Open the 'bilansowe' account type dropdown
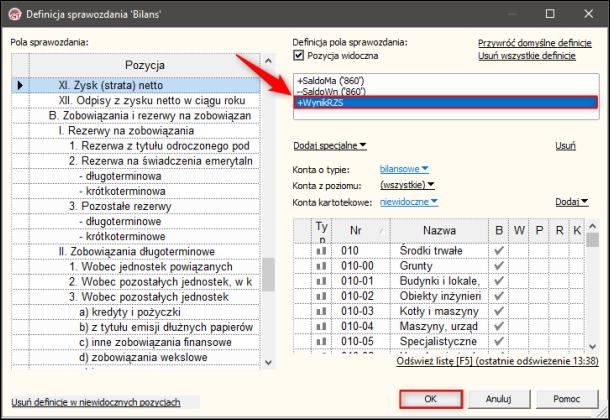Viewport: 610px width, 420px height. [404, 168]
